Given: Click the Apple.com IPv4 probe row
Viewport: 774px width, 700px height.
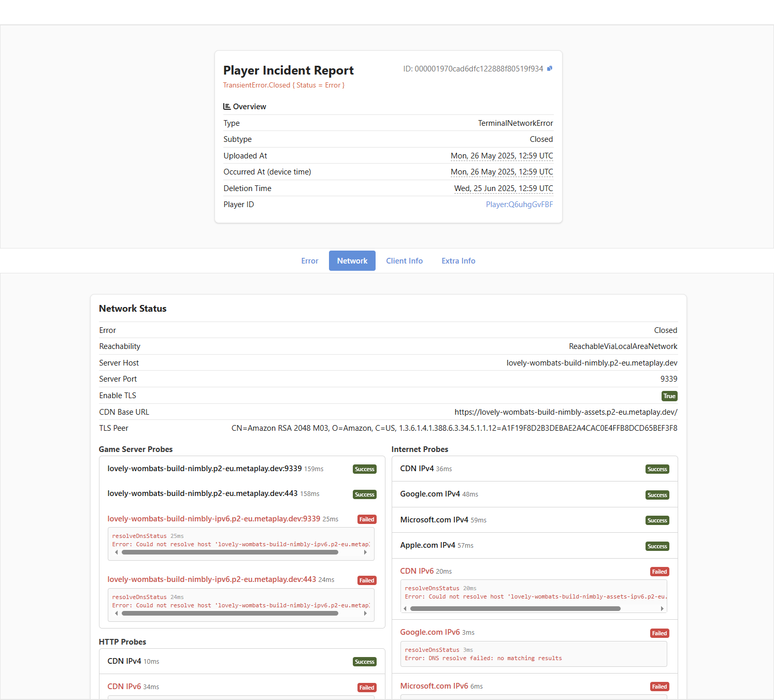Looking at the screenshot, I should click(535, 545).
